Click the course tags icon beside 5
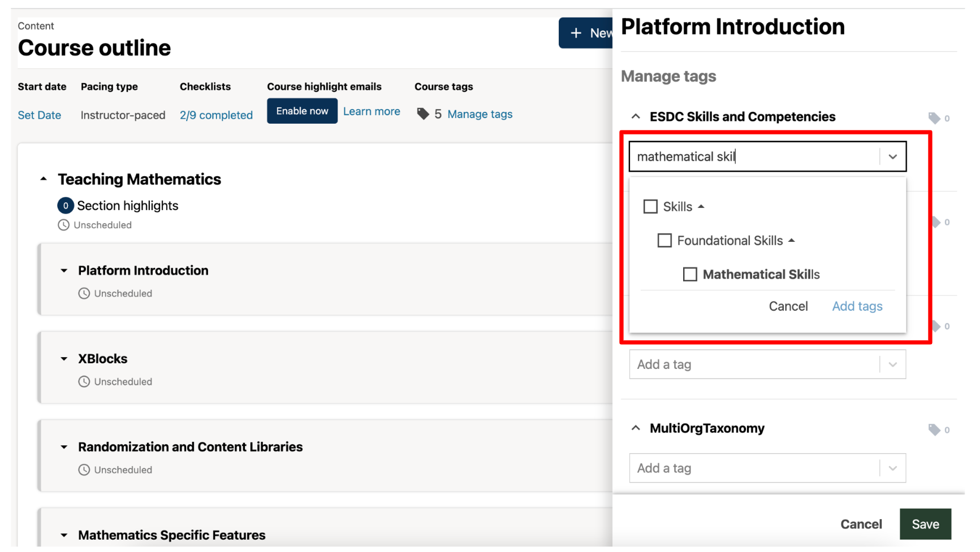Image resolution: width=980 pixels, height=552 pixels. pyautogui.click(x=422, y=114)
